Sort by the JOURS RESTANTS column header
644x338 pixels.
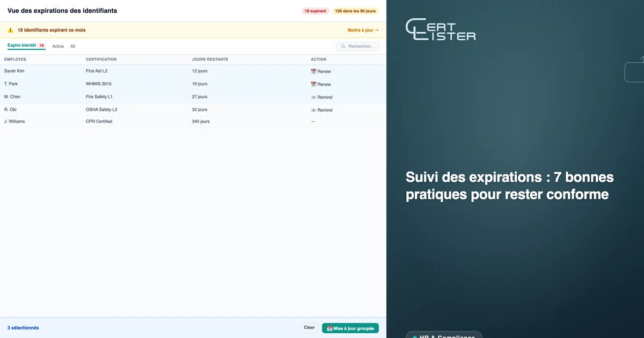click(210, 59)
